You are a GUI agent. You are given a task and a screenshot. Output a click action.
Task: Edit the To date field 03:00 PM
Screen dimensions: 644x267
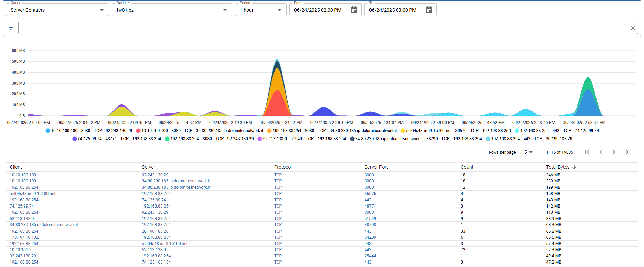(393, 10)
